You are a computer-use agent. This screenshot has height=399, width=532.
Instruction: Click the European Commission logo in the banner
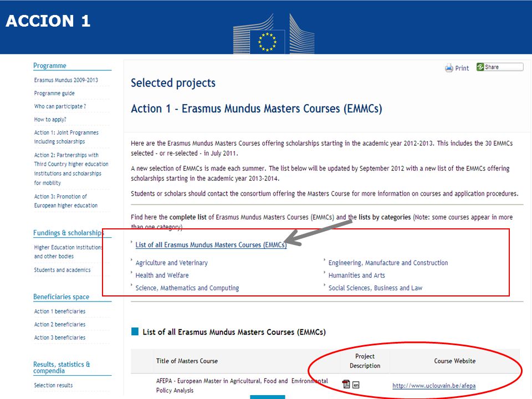click(273, 34)
